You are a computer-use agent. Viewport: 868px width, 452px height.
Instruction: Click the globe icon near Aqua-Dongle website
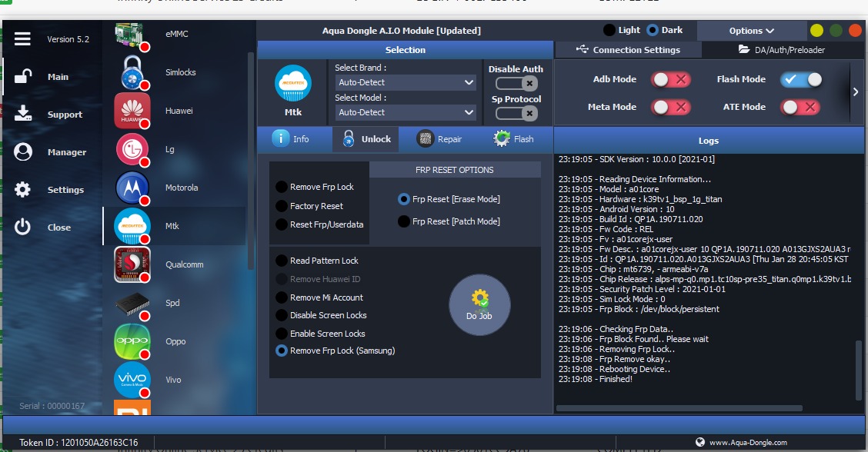[700, 442]
